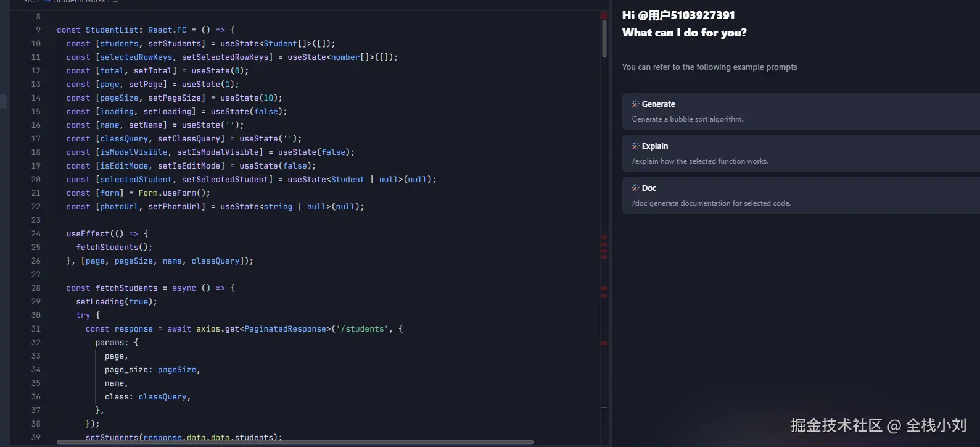Click greeting 'Hi @用户5103927391'
The image size is (980, 447).
678,15
